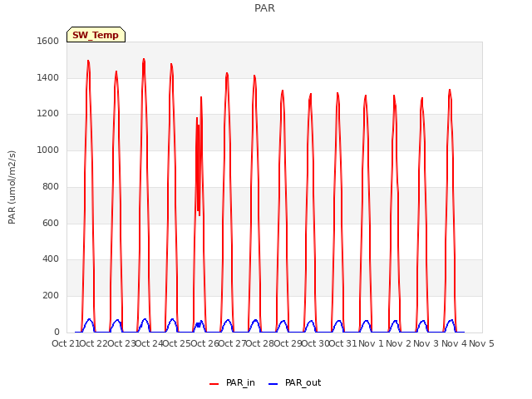Click the 600 y-axis tick label
532x399 pixels.
coord(51,223)
